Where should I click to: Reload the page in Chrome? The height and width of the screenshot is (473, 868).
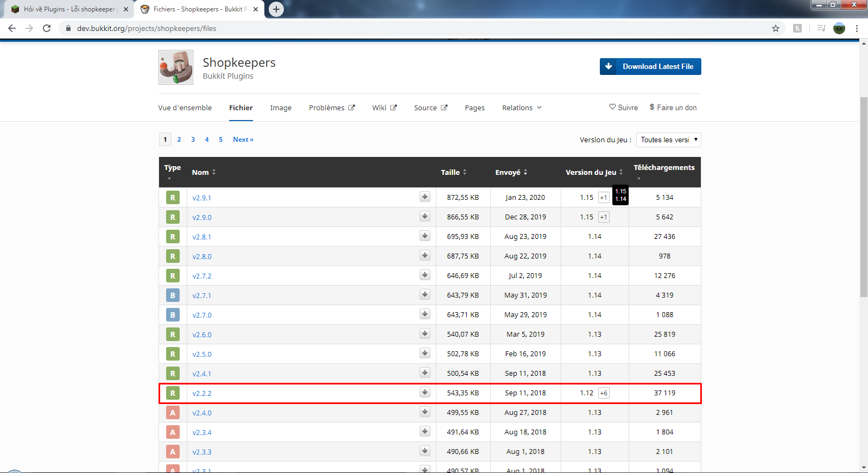pyautogui.click(x=47, y=28)
